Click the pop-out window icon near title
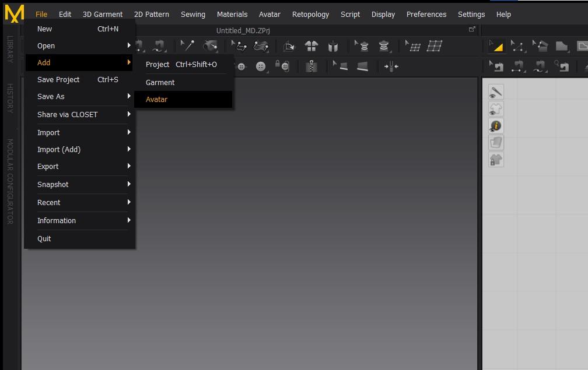 click(472, 29)
